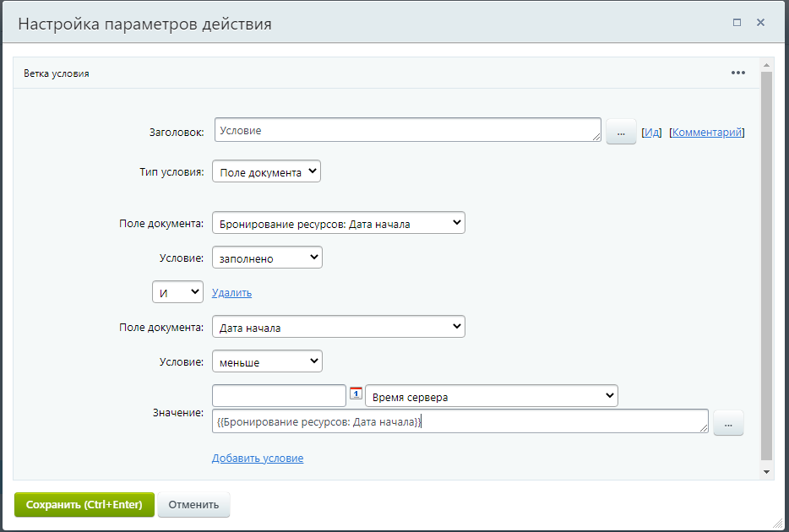The height and width of the screenshot is (532, 789).
Task: Click the vertical scrollbar thumb
Action: pos(766,266)
